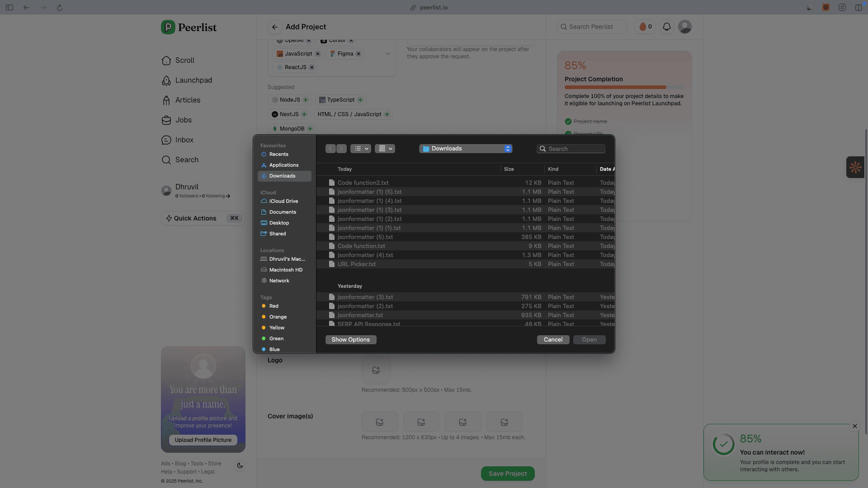This screenshot has height=488, width=868.
Task: Click the notifications bell icon
Action: (666, 27)
